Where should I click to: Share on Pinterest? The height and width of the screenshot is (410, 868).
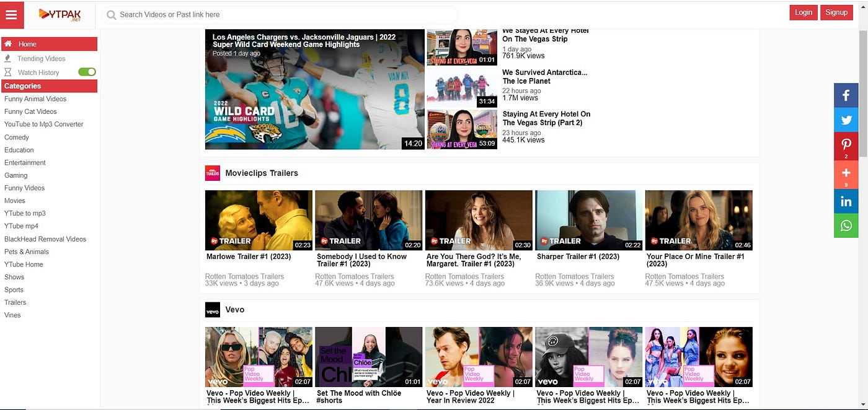846,146
